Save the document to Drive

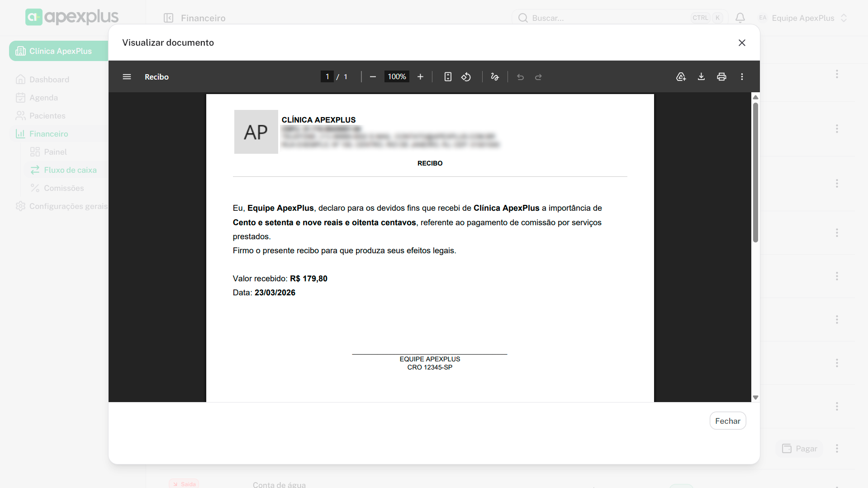681,77
